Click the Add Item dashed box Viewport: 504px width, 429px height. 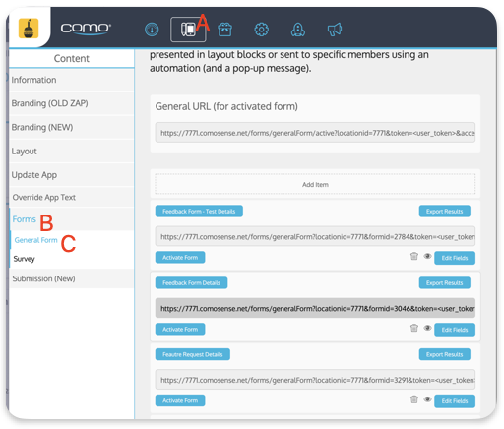pyautogui.click(x=315, y=185)
